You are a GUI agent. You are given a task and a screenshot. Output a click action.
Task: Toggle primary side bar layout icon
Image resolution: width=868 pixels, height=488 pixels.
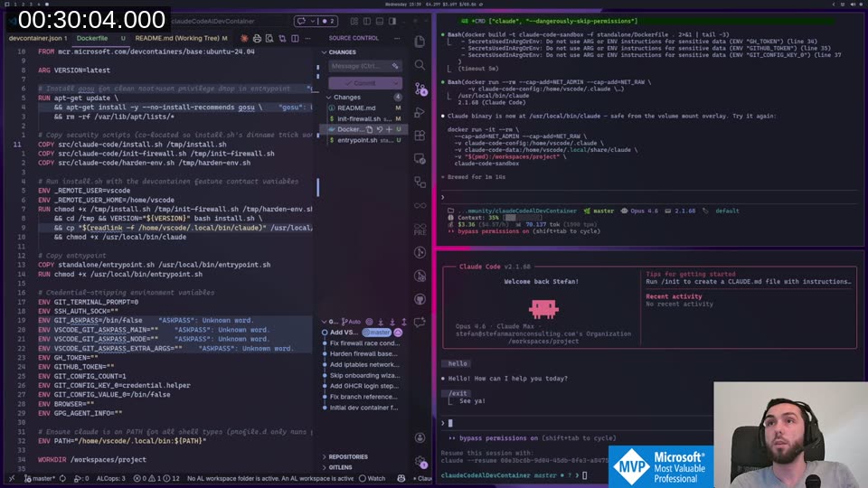point(367,21)
